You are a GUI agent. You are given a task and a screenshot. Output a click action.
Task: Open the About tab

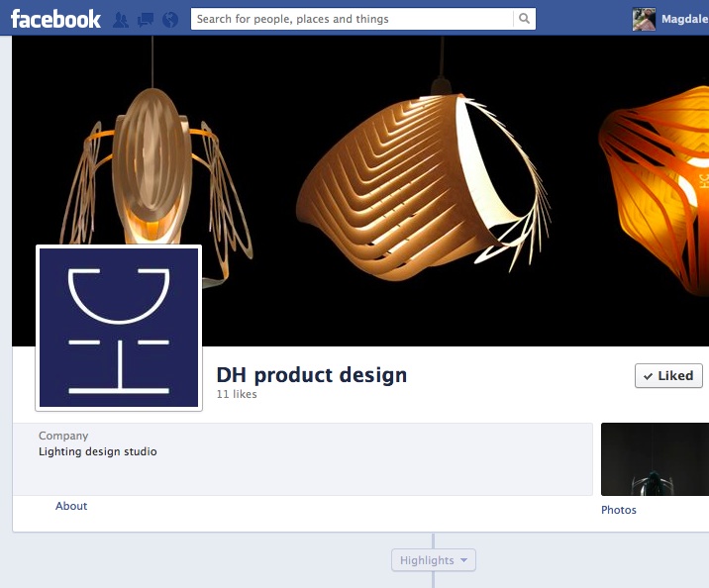point(71,506)
